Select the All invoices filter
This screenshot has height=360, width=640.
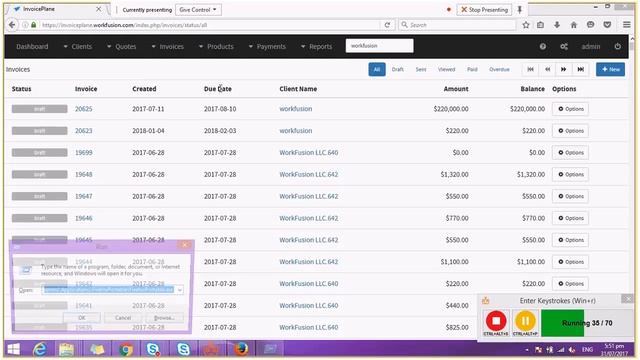pos(377,69)
